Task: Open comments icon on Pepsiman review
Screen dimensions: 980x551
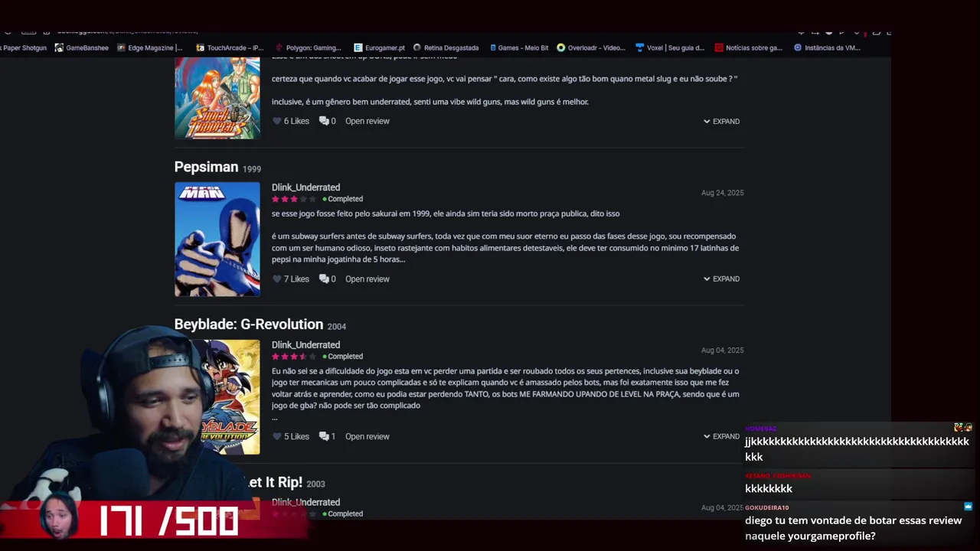Action: pos(327,279)
